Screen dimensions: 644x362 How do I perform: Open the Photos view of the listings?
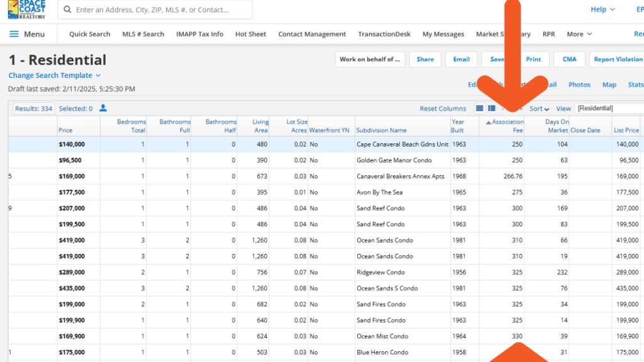pyautogui.click(x=579, y=84)
